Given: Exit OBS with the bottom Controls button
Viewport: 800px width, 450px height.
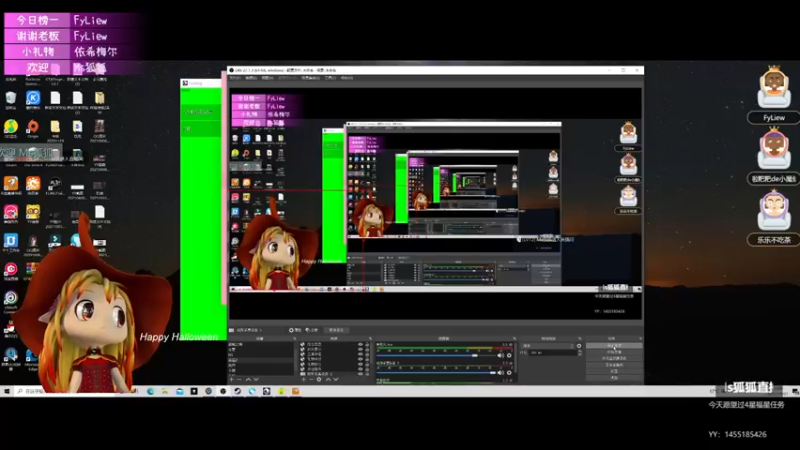Looking at the screenshot, I should (x=614, y=378).
